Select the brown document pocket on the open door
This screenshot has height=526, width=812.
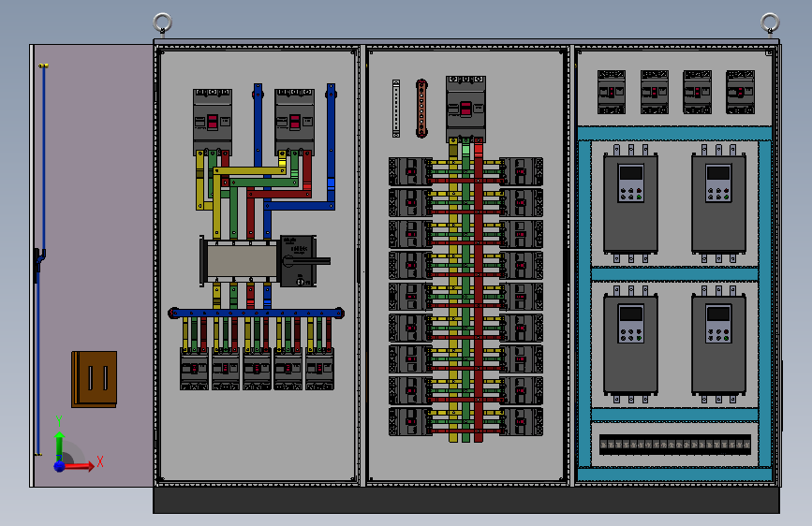pos(95,379)
